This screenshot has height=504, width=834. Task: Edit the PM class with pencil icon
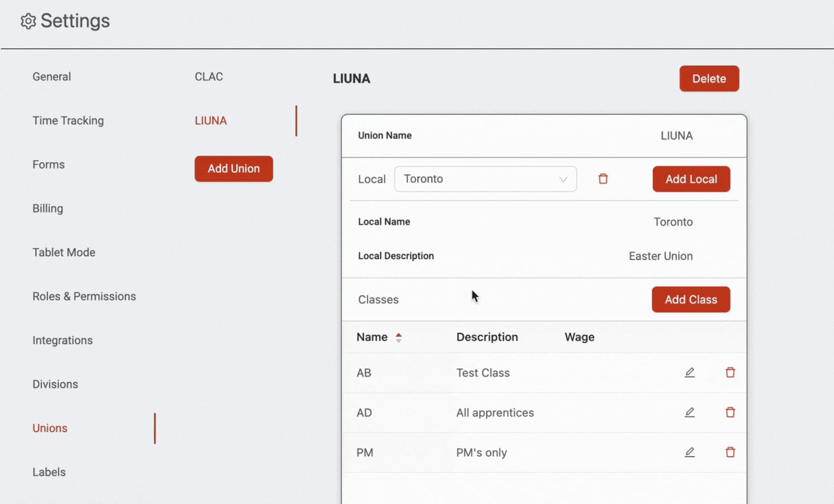pos(690,452)
